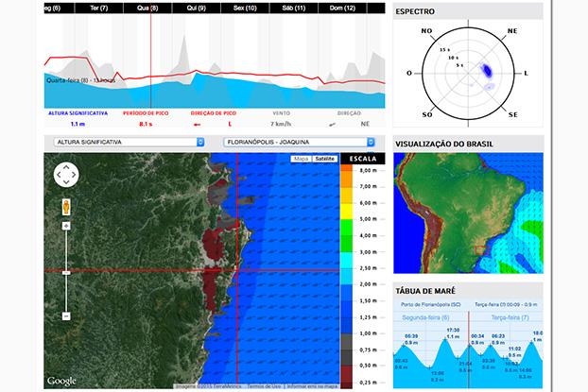Switch the map to Satélite view
588x392 pixels.
pos(325,159)
